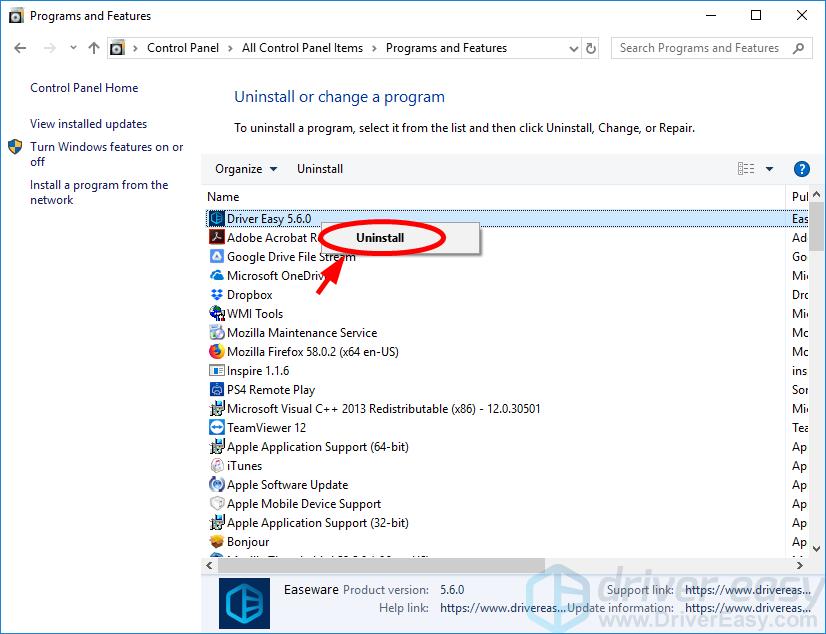Select the iTunes entry
The image size is (826, 634).
point(244,466)
